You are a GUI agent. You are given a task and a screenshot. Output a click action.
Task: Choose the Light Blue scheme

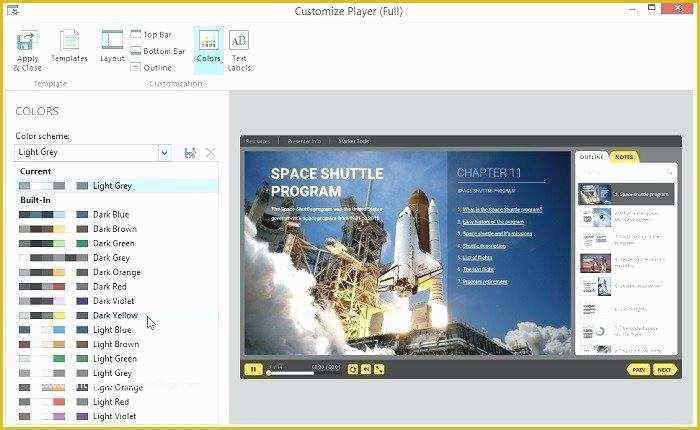(117, 330)
